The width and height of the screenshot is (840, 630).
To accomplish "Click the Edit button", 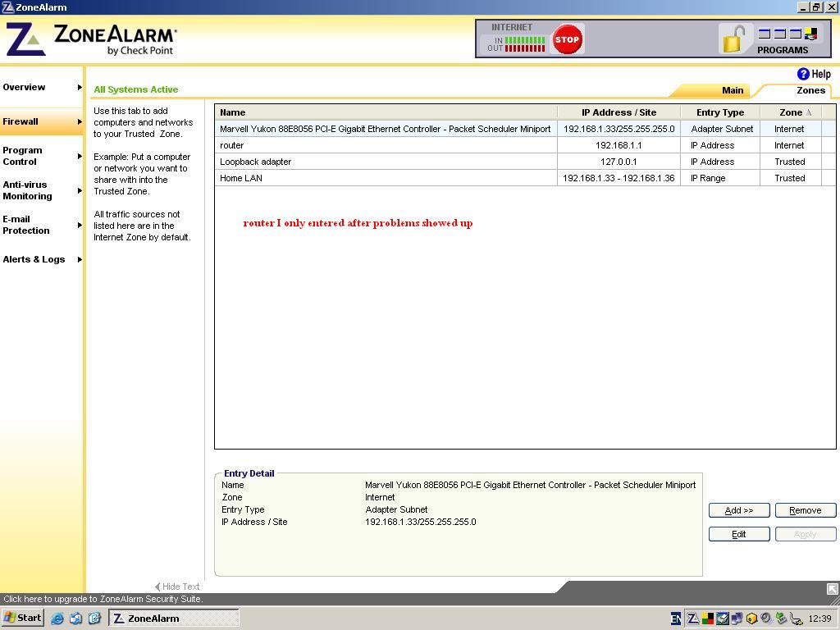I will tap(739, 534).
